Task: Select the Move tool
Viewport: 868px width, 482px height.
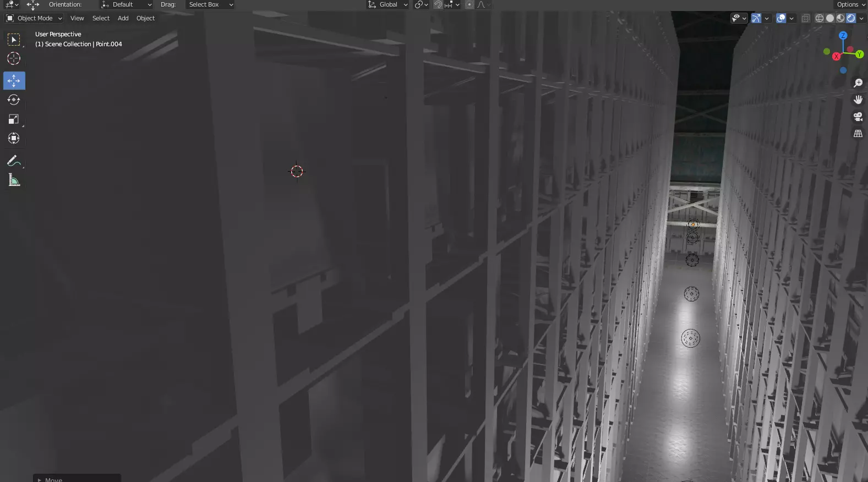Action: pos(14,80)
